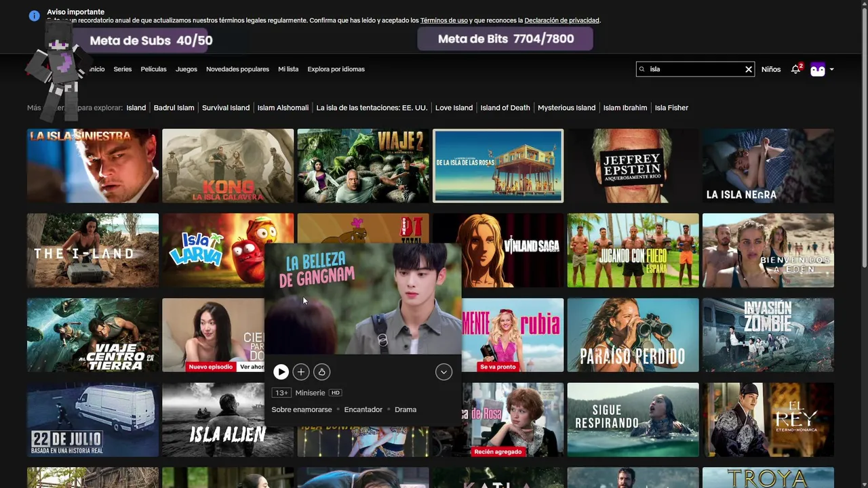Open Juegos section

point(186,69)
